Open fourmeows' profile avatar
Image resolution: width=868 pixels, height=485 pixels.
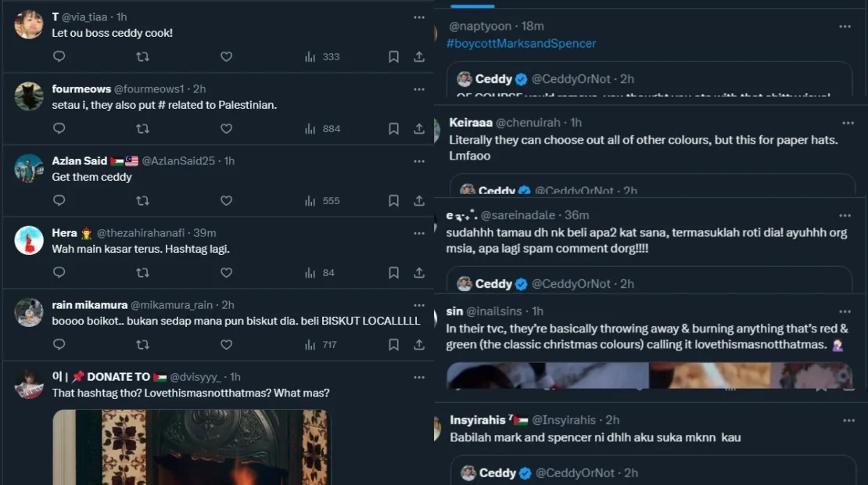(29, 96)
